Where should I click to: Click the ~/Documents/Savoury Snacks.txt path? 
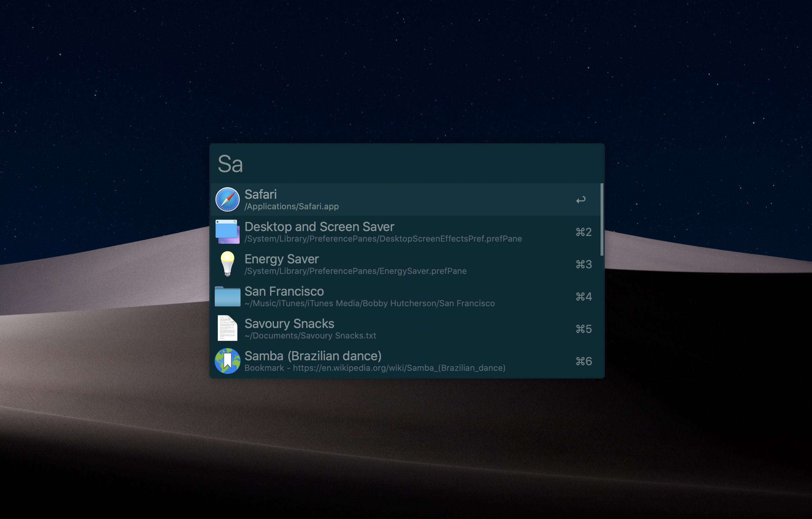[310, 336]
